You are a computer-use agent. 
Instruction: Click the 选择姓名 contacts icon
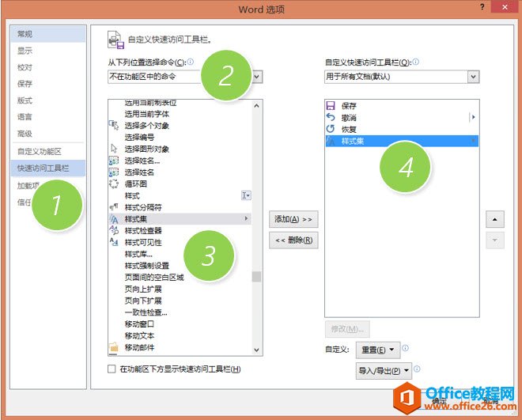114,172
